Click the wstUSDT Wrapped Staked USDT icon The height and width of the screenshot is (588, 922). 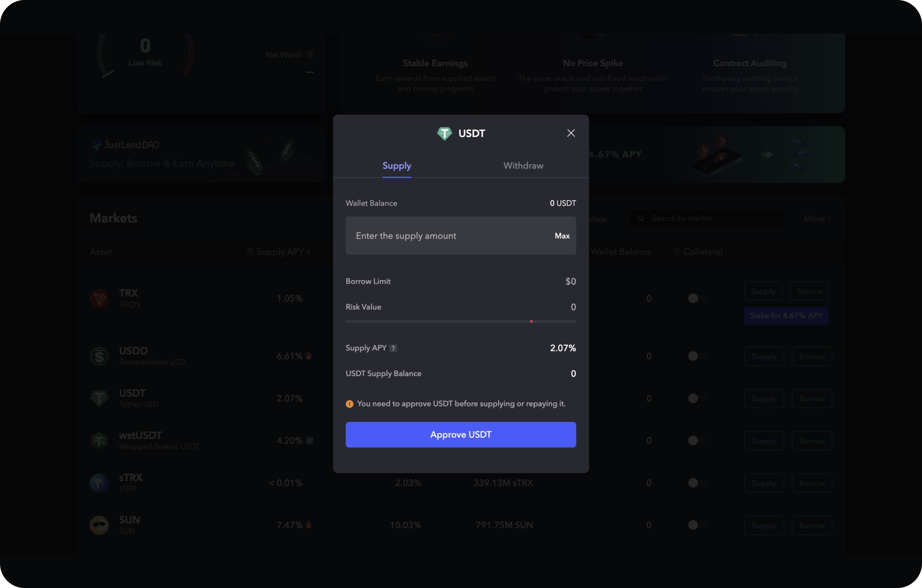click(x=100, y=440)
